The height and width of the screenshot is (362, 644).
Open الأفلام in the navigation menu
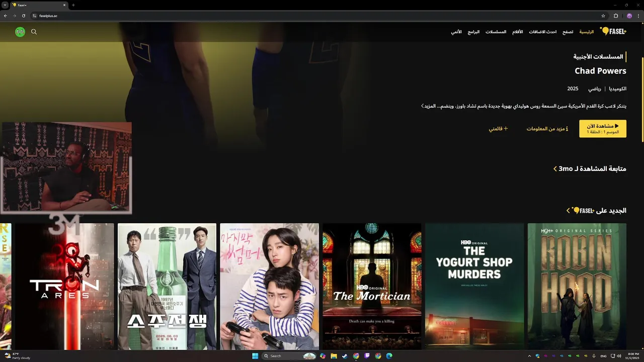click(517, 32)
